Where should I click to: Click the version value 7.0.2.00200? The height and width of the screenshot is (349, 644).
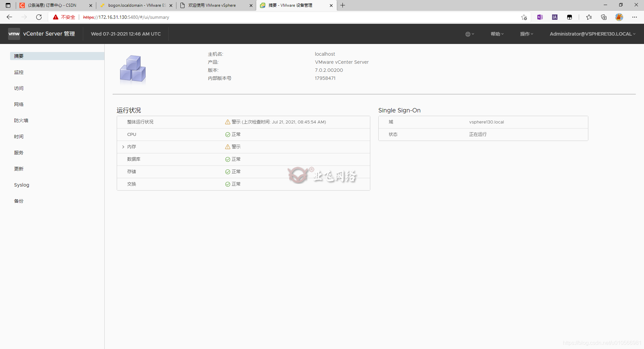(x=329, y=70)
